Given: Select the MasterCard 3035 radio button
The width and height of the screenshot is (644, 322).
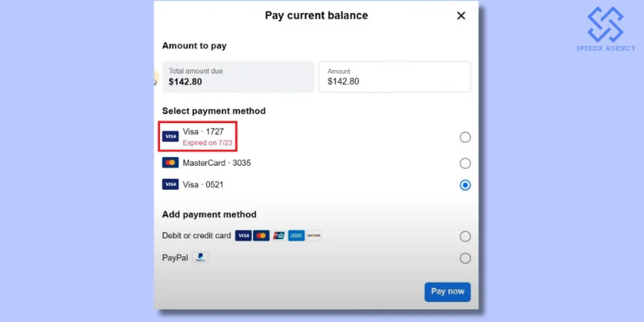Looking at the screenshot, I should (465, 163).
